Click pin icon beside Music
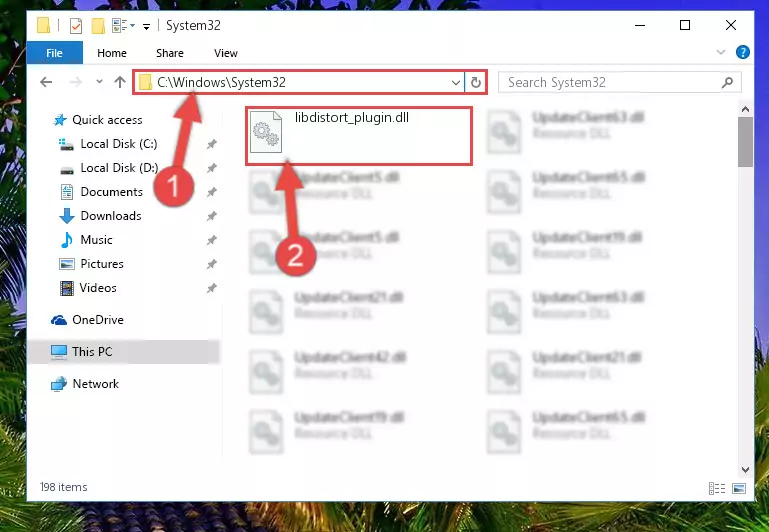Viewport: 769px width, 532px height. pos(211,240)
